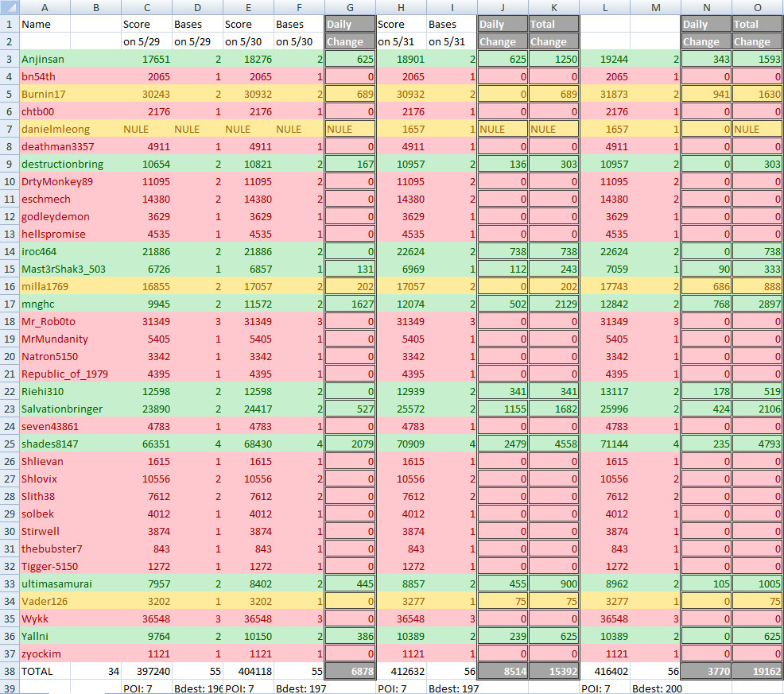Click the Vader126 name cell
Image resolution: width=784 pixels, height=694 pixels.
[x=45, y=602]
